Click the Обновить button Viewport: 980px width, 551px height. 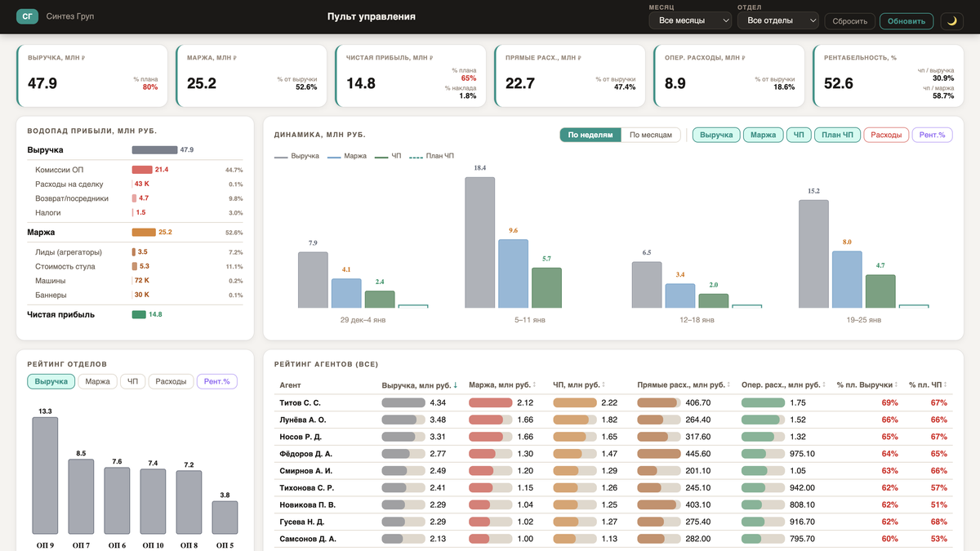906,21
